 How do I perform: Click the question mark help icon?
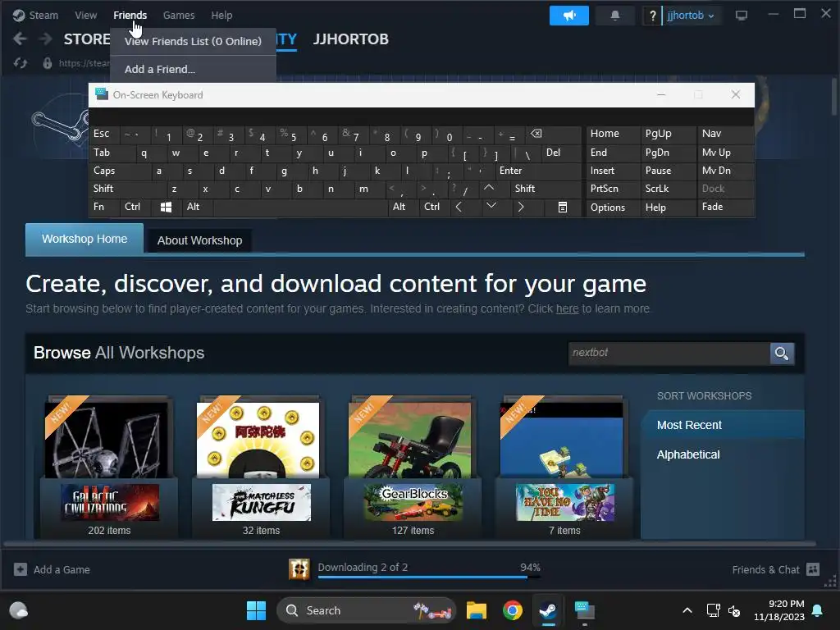[x=652, y=16]
